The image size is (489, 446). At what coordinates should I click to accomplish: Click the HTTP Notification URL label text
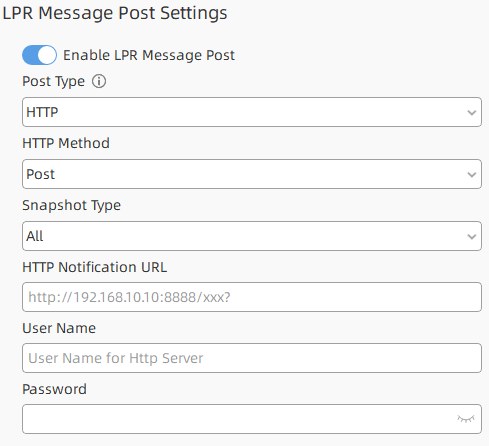click(94, 267)
